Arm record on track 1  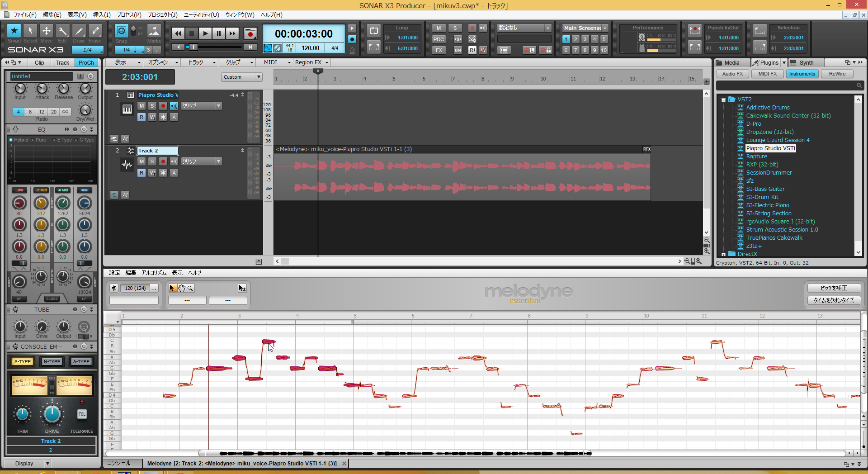[x=163, y=106]
